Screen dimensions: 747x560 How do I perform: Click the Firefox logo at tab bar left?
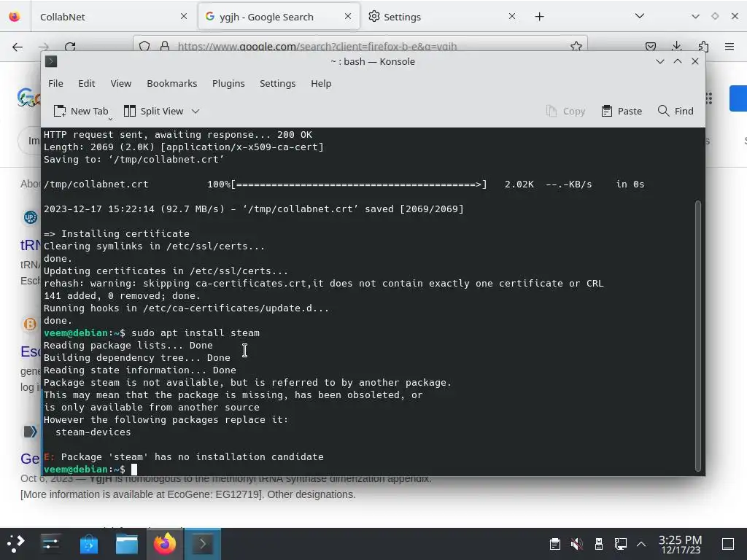click(15, 17)
